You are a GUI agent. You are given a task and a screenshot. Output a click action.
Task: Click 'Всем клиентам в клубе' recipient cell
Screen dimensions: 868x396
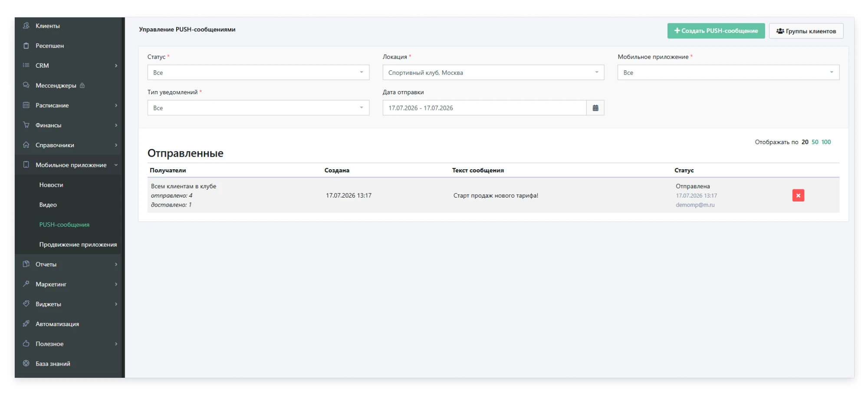click(184, 186)
